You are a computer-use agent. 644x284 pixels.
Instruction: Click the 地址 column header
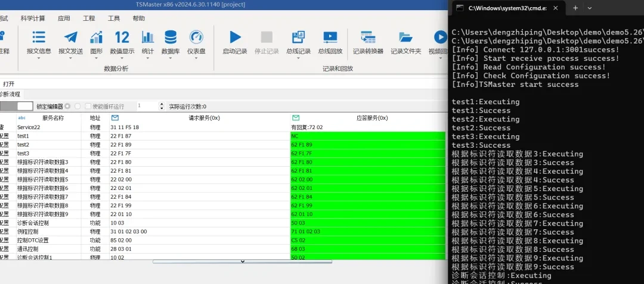(95, 118)
